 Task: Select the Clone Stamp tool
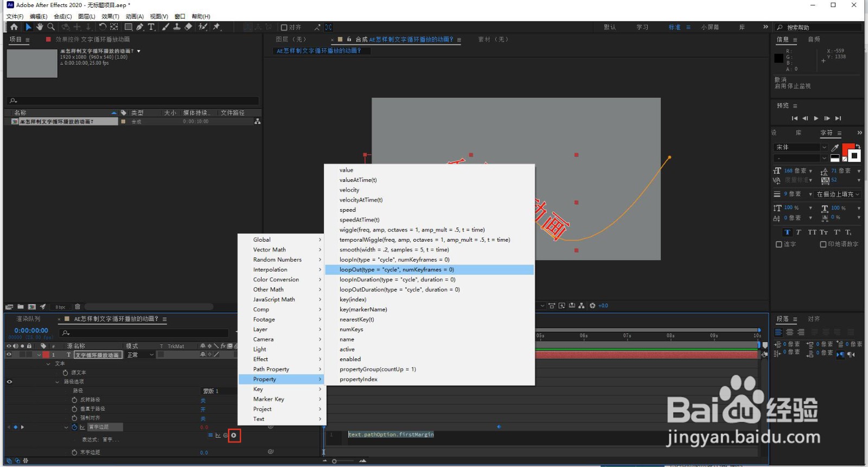click(177, 27)
